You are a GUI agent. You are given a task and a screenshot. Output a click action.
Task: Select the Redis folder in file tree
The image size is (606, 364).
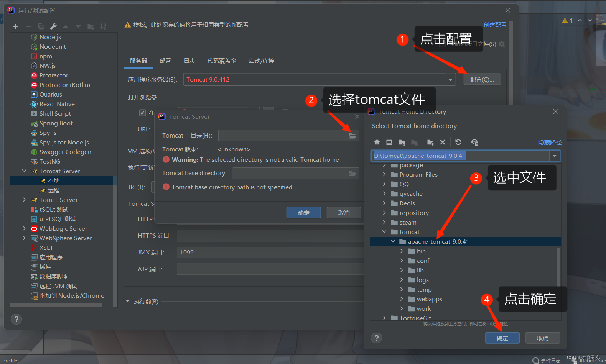point(407,203)
